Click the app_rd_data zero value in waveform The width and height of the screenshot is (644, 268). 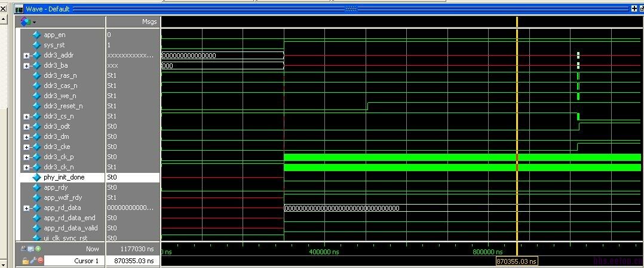coord(342,208)
